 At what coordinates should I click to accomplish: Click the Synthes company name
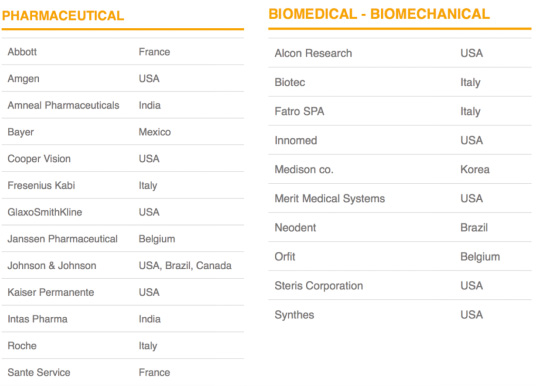pyautogui.click(x=294, y=315)
